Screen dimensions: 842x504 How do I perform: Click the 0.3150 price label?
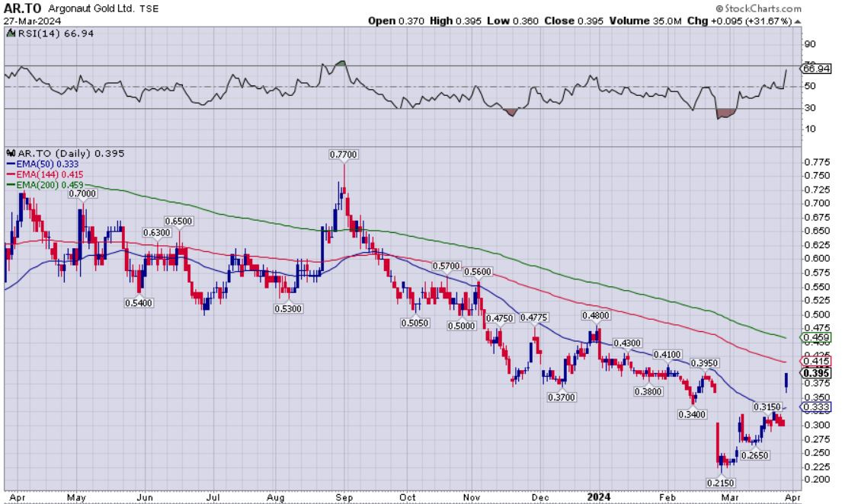tap(767, 407)
